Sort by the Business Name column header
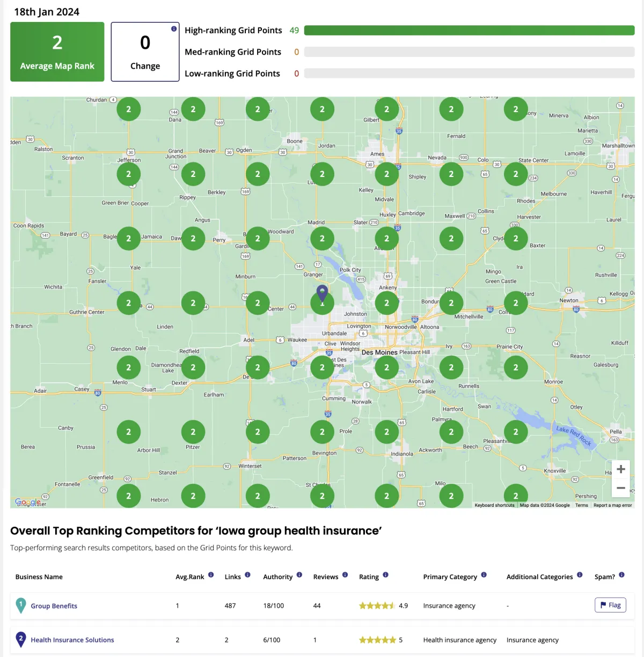Screen dimensions: 644x657 (39, 577)
